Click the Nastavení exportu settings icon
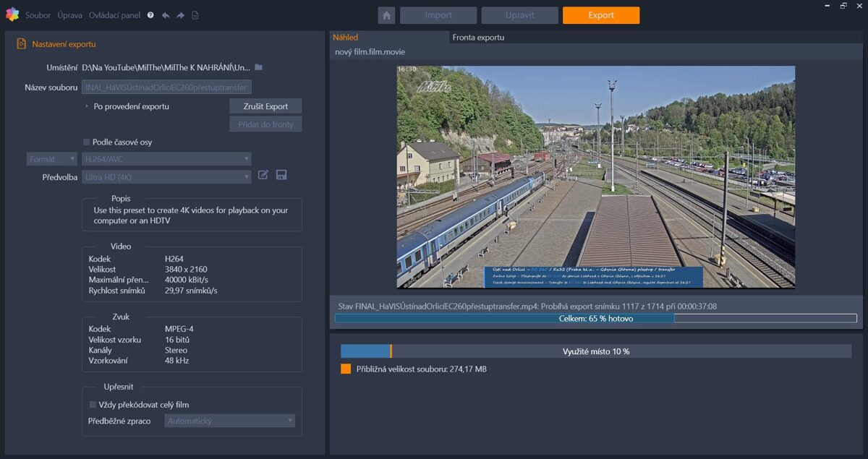This screenshot has width=868, height=459. pyautogui.click(x=21, y=44)
